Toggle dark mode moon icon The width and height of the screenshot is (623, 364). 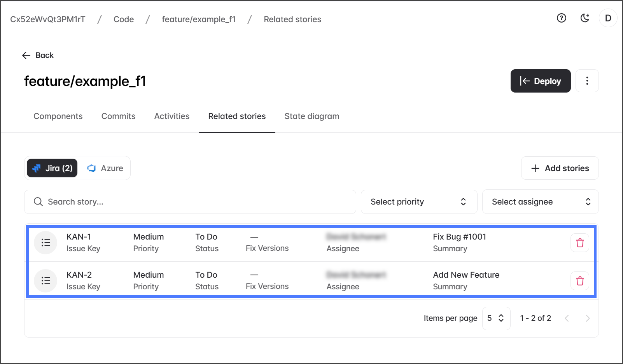tap(584, 18)
